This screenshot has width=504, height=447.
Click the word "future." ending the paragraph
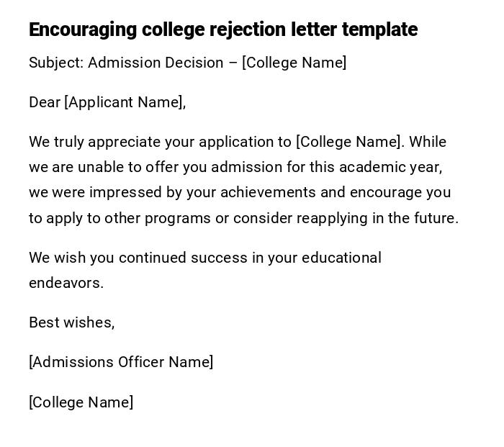coord(437,218)
